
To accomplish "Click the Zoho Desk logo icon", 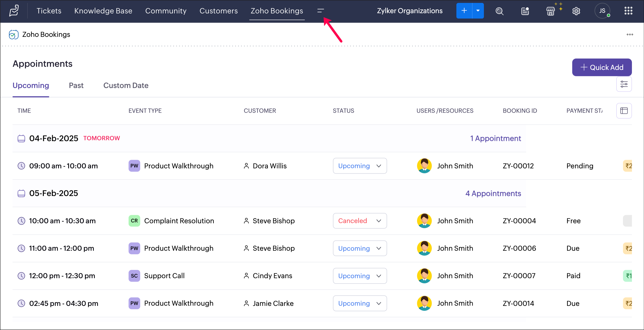I will pos(14,11).
